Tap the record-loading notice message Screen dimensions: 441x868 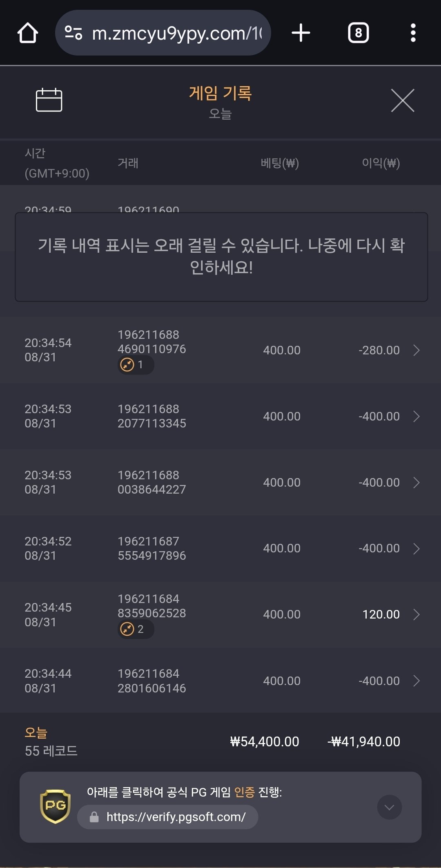(221, 256)
